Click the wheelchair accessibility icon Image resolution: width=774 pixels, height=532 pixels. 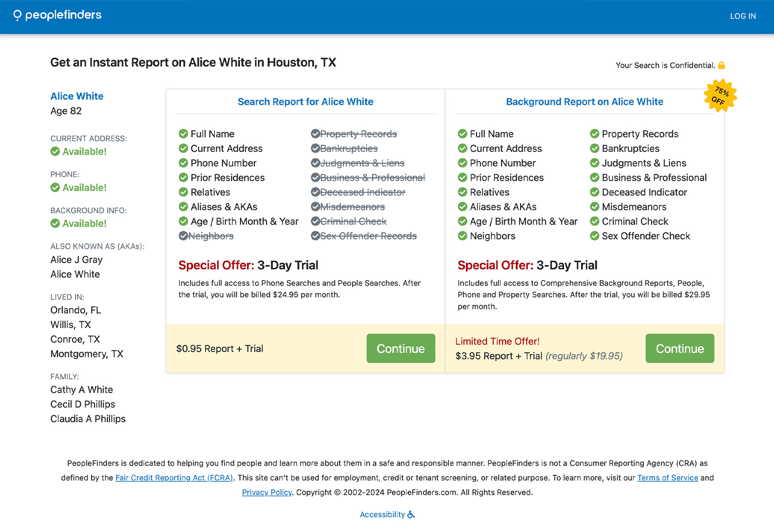click(411, 515)
